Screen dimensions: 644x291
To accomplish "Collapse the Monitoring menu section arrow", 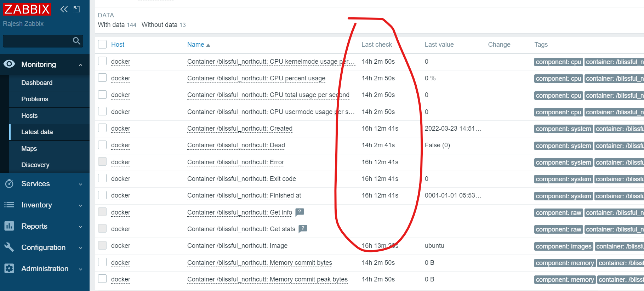I will click(x=80, y=65).
